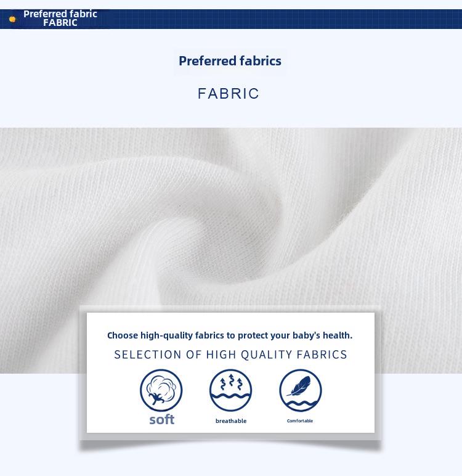Click the spaced 'FABRIC' subtitle below heading
Viewport: 462px width, 476px height.
(229, 94)
